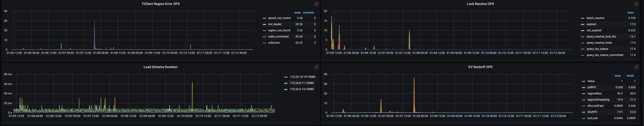Show only the 172.26.9.15:10080 series
644x126 pixels.
pos(302,89)
